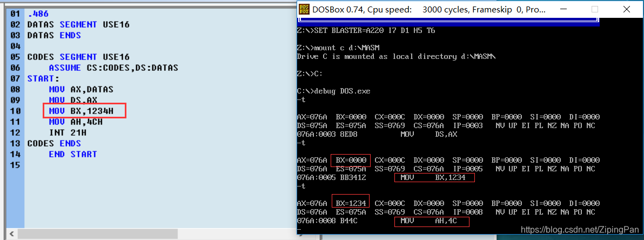Click the 'CODES ENDS' line in the editor
644x240 pixels.
point(54,143)
